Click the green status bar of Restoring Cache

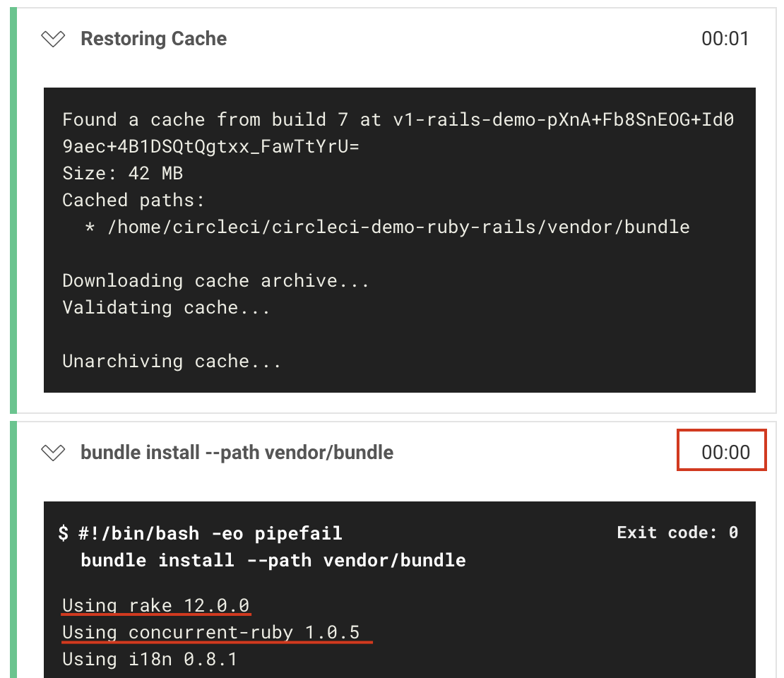(13, 210)
